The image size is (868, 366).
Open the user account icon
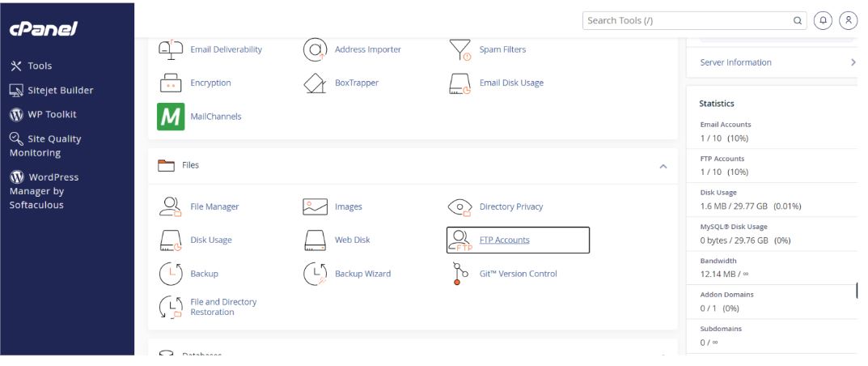pyautogui.click(x=848, y=20)
